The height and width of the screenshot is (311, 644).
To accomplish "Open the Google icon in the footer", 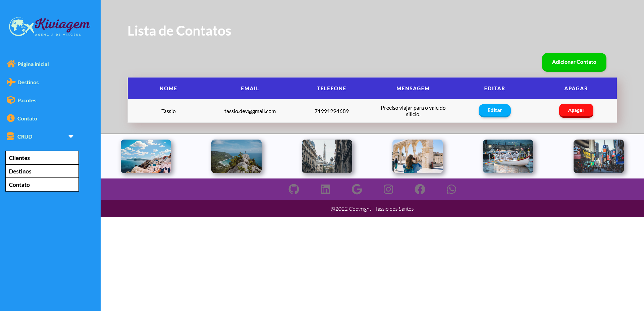I will click(x=357, y=189).
